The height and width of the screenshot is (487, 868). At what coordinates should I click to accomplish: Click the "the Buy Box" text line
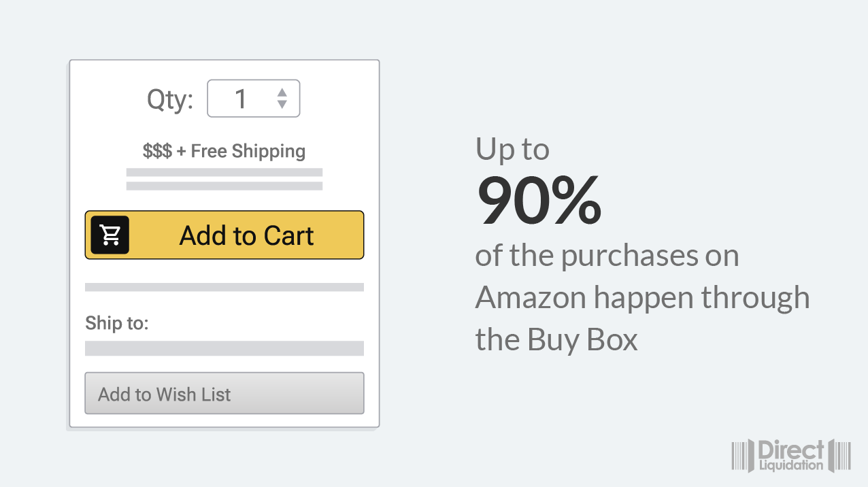(x=556, y=339)
